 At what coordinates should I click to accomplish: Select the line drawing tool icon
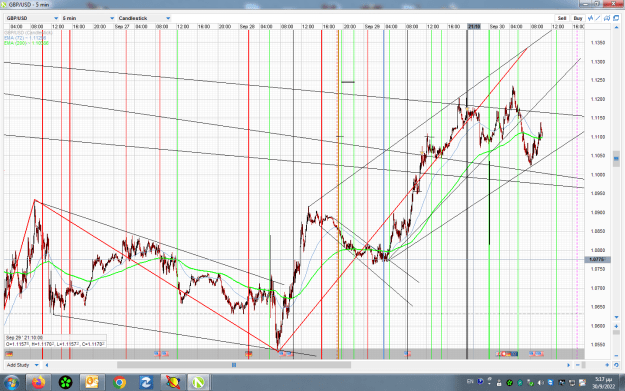point(598,18)
